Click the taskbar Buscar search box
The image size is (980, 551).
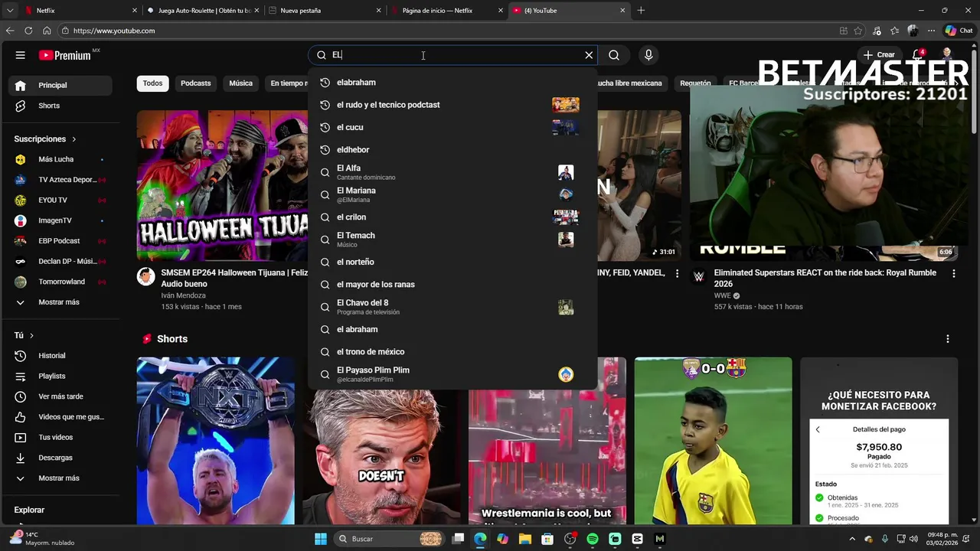click(390, 539)
